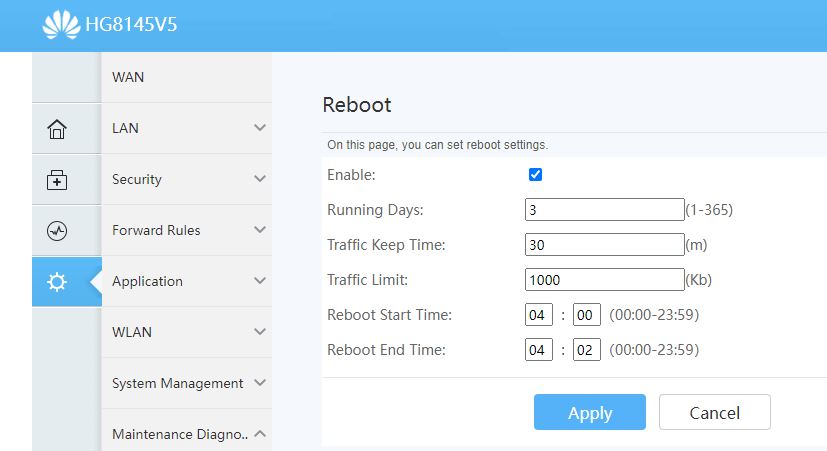Expand the Security menu chevron
The image size is (827, 451).
coord(260,179)
